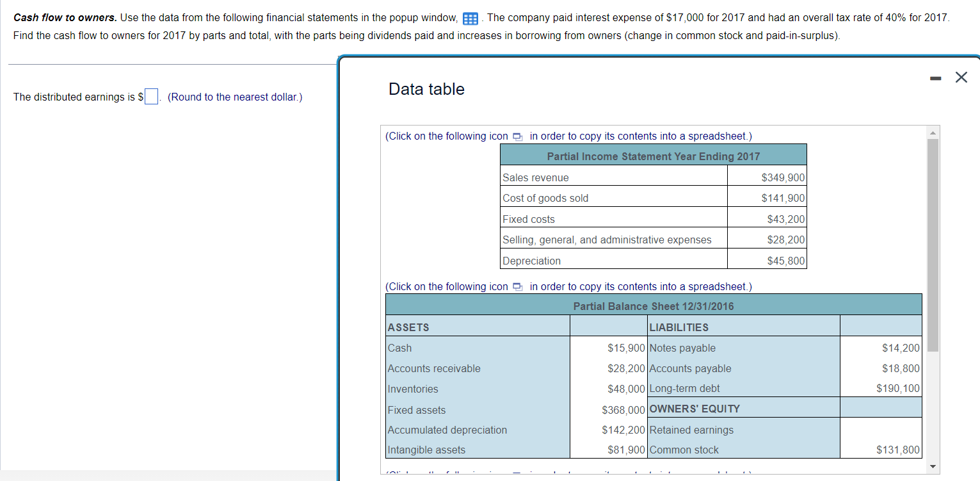Click the Partial Income Statement Year Ending 2017 header
Screen dimensions: 980x481
(x=654, y=156)
